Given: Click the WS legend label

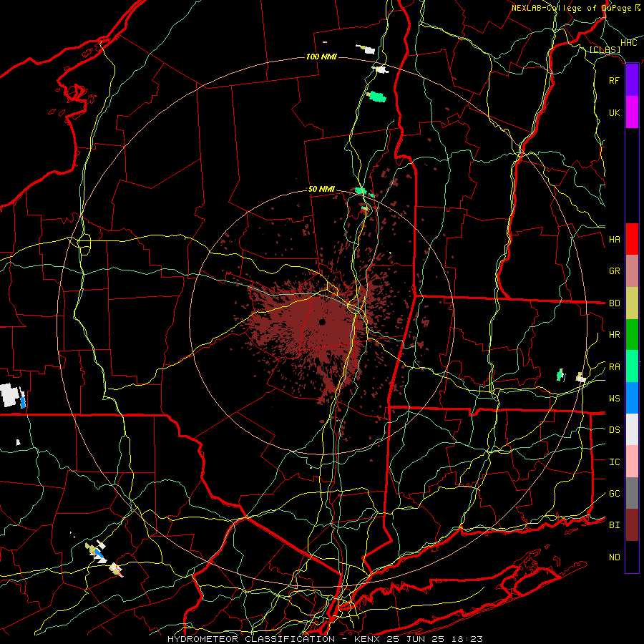Looking at the screenshot, I should pos(614,398).
